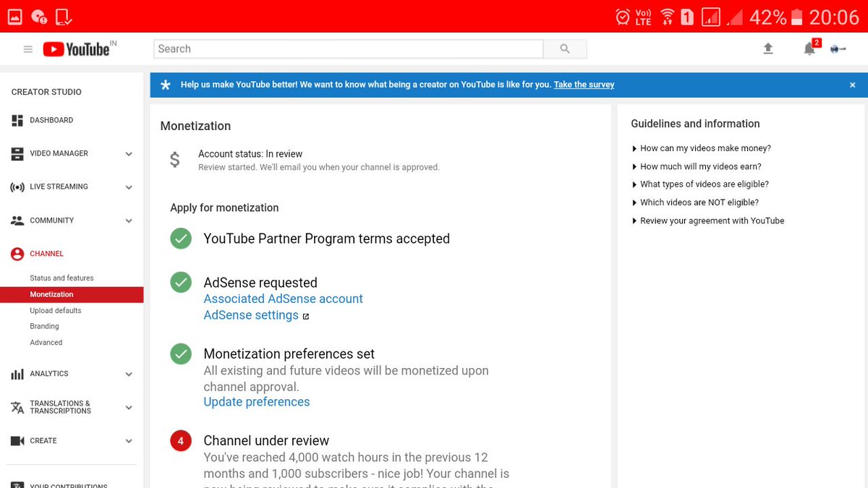The image size is (868, 488).
Task: Click the AdSense requested green checkmark
Action: click(181, 283)
